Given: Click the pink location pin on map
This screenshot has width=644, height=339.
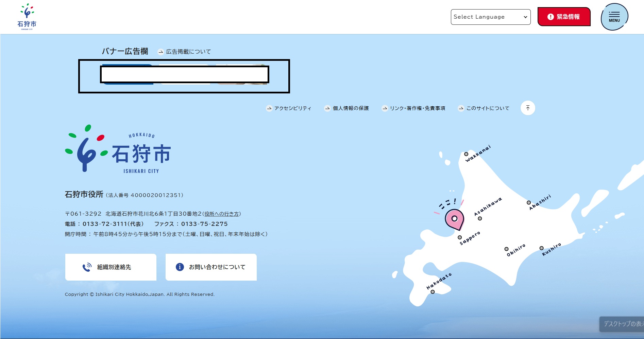Looking at the screenshot, I should point(454,219).
